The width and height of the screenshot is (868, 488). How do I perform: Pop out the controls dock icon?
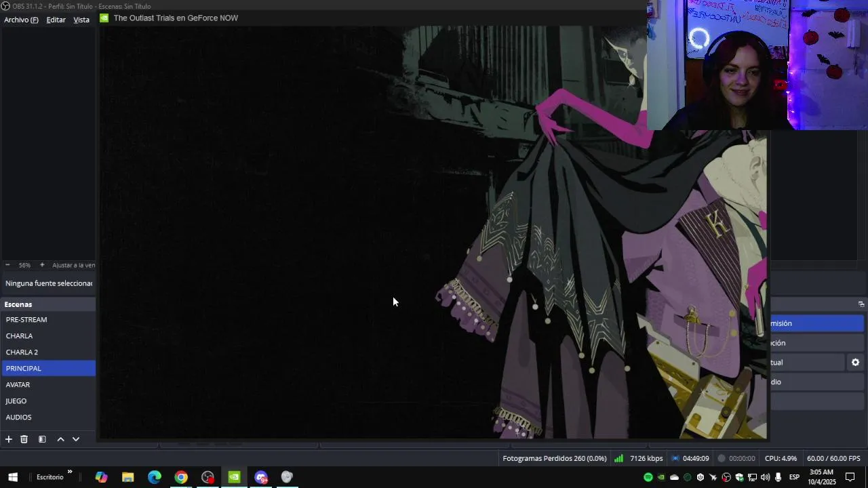pos(861,304)
